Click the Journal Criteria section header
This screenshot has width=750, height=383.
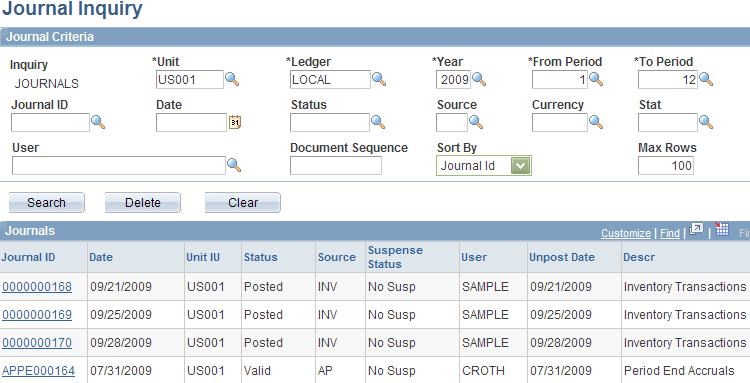pyautogui.click(x=375, y=37)
